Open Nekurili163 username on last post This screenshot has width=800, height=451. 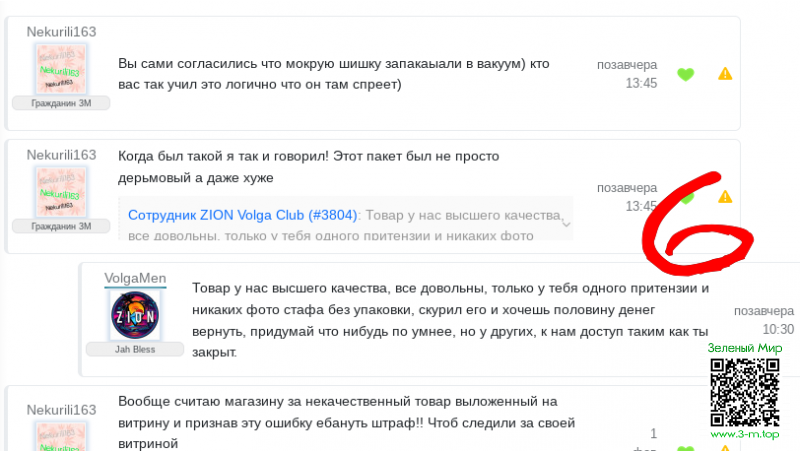coord(61,410)
